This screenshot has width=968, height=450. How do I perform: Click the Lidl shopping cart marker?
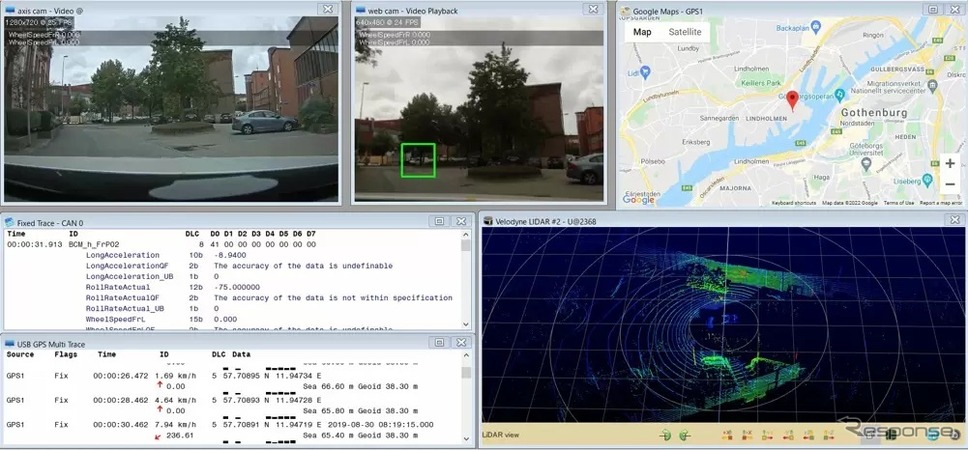pyautogui.click(x=645, y=73)
